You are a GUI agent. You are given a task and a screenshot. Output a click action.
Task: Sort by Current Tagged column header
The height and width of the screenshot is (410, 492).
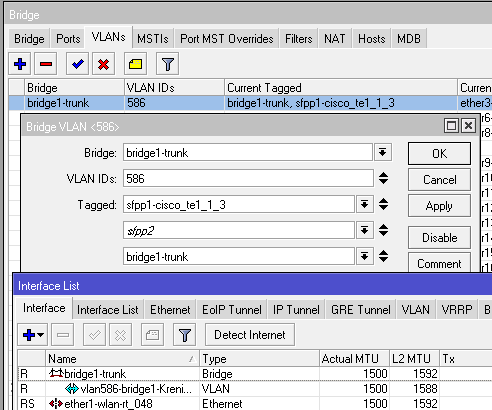point(341,88)
